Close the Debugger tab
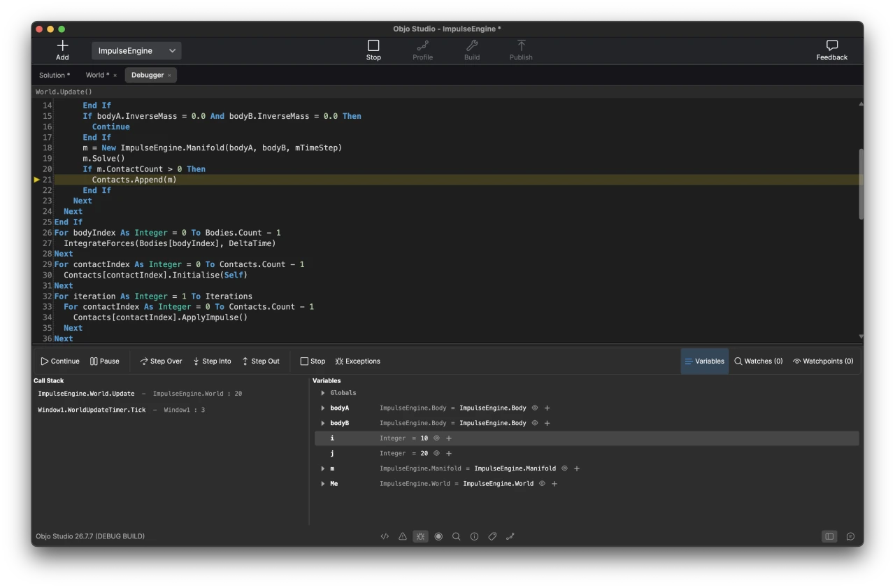895x588 pixels. (x=169, y=76)
